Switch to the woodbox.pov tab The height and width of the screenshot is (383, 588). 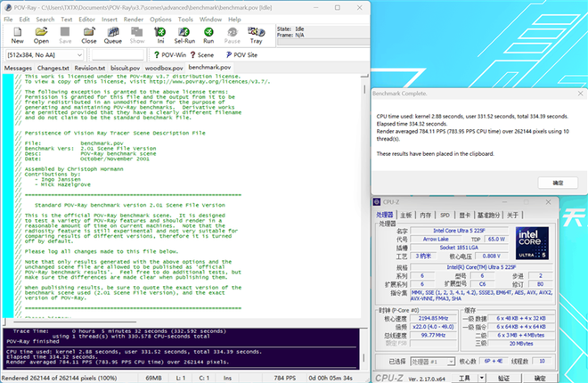click(x=164, y=68)
